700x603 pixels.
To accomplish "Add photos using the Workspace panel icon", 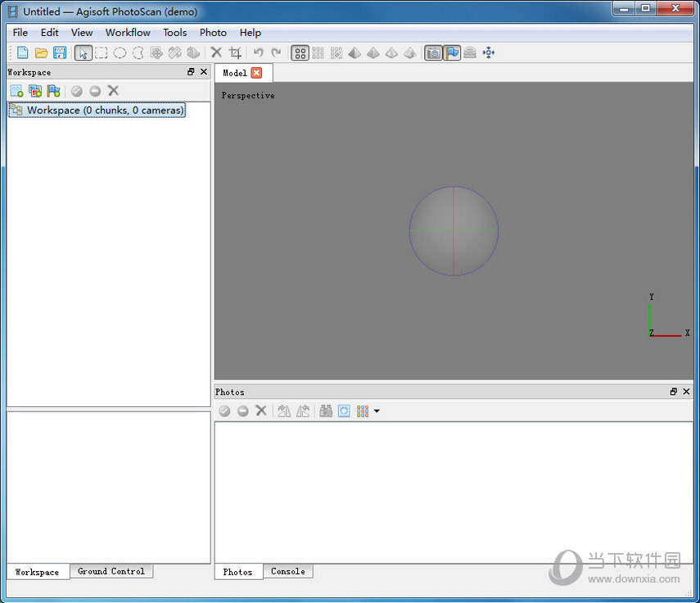I will click(x=34, y=90).
